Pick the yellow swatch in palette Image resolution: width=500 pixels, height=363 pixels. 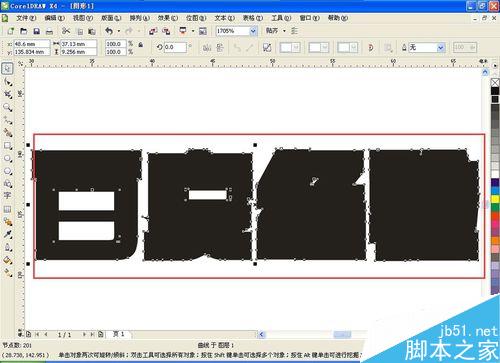point(495,199)
